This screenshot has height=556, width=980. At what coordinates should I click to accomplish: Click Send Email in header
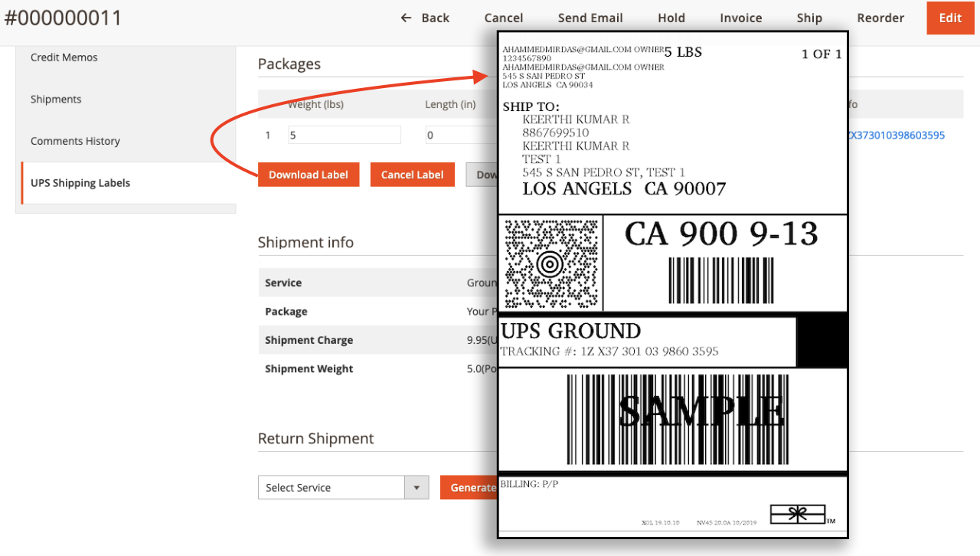pyautogui.click(x=590, y=18)
